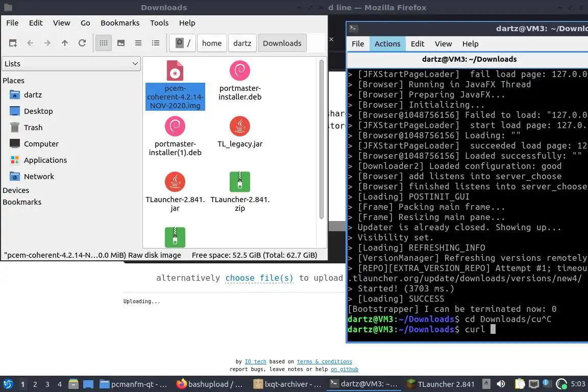This screenshot has height=392, width=588.
Task: Open 'IO tech' link on bashupload page
Action: click(255, 361)
